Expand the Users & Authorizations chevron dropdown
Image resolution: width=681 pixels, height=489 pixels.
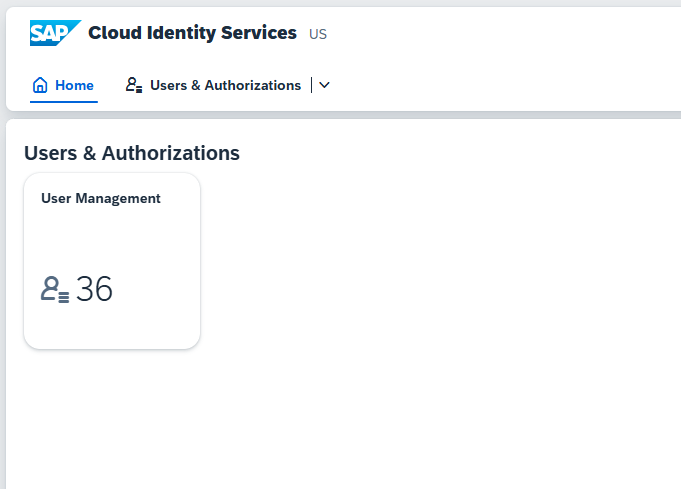click(324, 85)
